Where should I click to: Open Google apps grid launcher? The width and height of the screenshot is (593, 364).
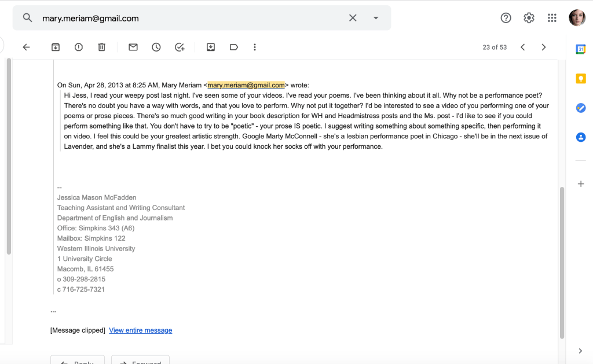click(x=552, y=18)
